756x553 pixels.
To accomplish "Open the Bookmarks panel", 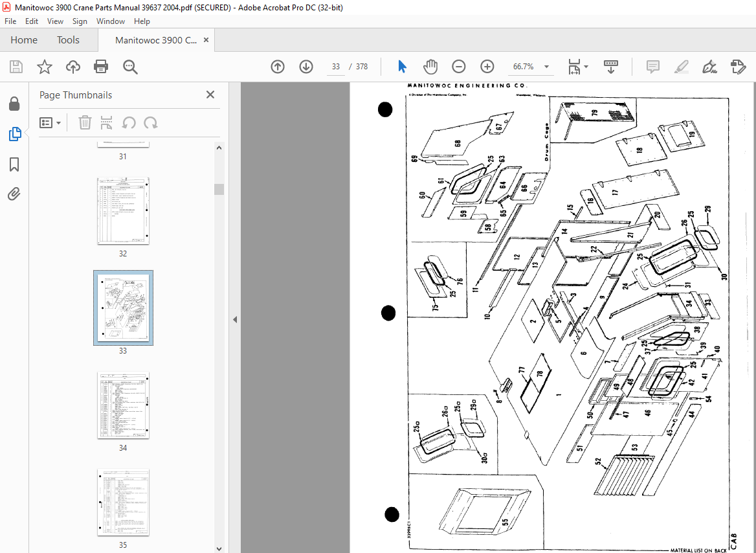I will tap(14, 164).
